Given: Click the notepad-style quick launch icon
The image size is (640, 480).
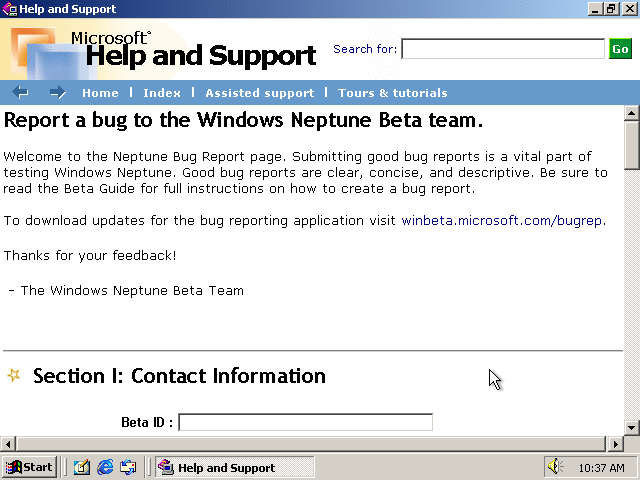Looking at the screenshot, I should [x=82, y=467].
